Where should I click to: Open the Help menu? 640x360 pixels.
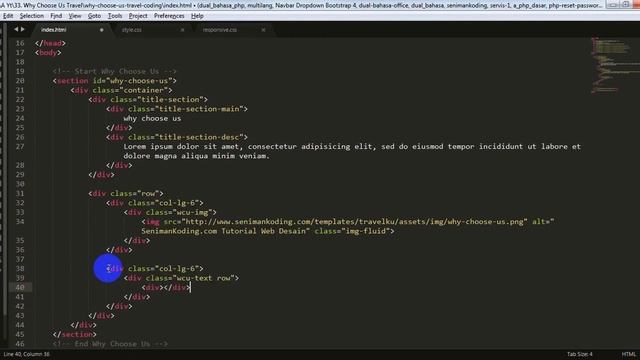(197, 16)
